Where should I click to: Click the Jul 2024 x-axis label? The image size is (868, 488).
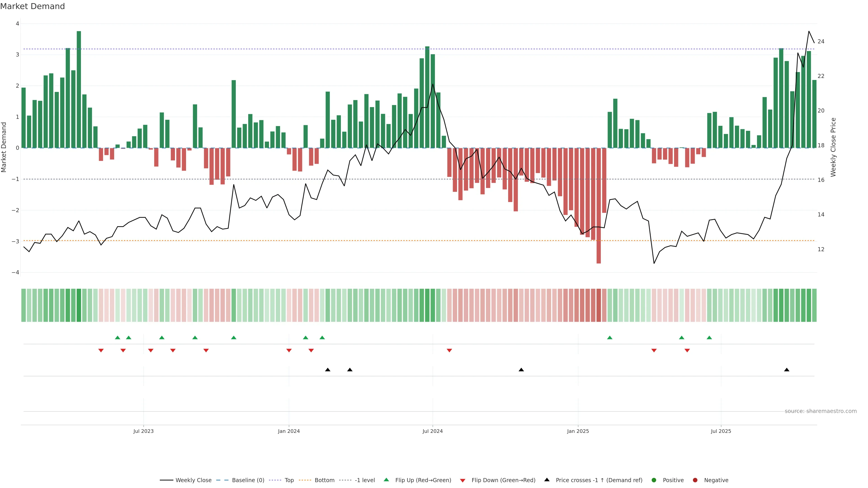433,431
